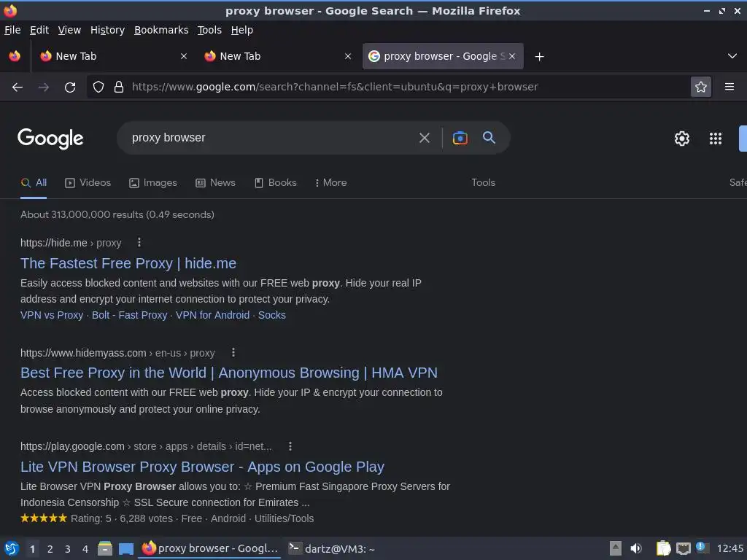Switch to workspace 4
This screenshot has width=747, height=560.
(85, 549)
